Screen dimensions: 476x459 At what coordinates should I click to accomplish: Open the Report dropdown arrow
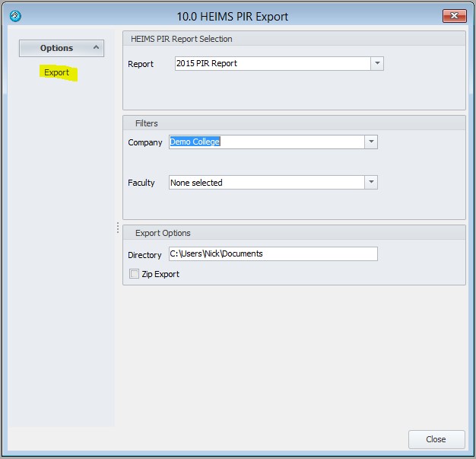[377, 64]
